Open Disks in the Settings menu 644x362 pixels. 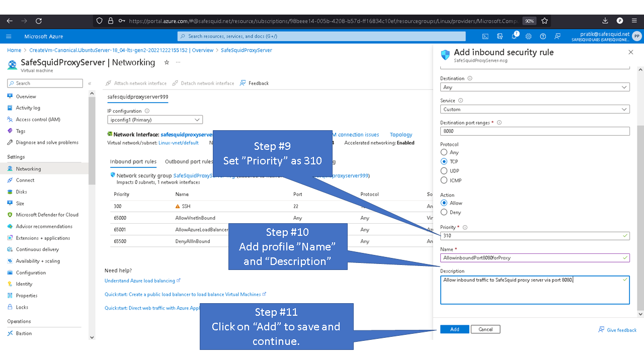point(21,192)
